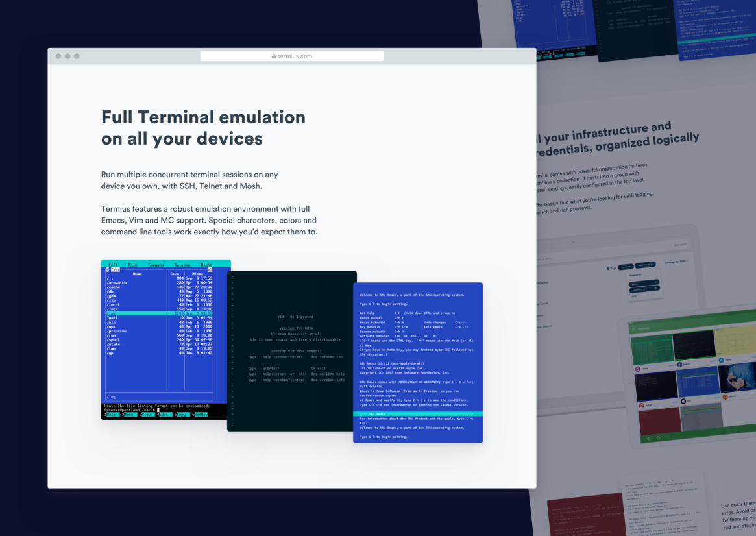This screenshot has width=756, height=536.
Task: Open the green centos terminal thumbnail
Action: (652, 350)
